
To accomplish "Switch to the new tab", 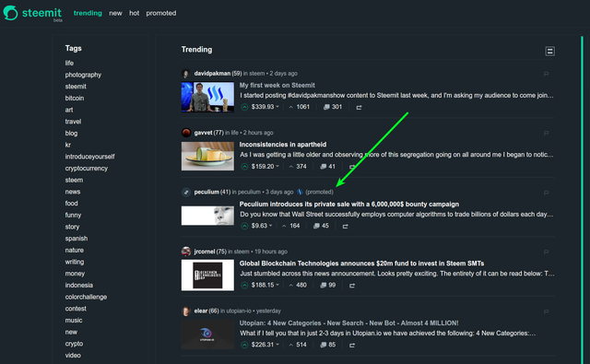I will coord(115,13).
